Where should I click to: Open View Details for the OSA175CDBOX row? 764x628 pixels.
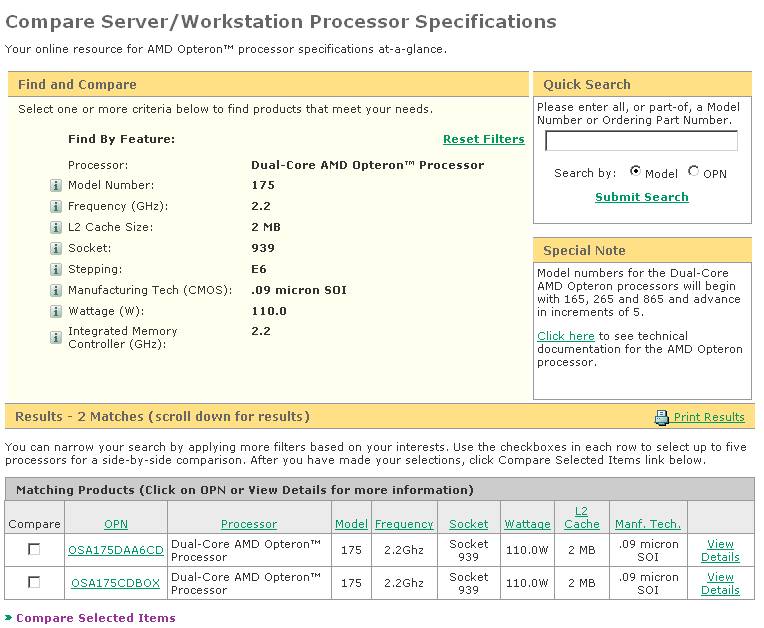(x=720, y=583)
